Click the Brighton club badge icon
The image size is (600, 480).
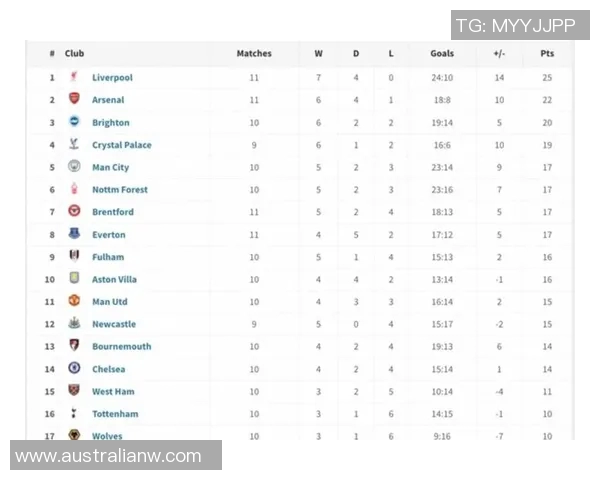[x=73, y=122]
